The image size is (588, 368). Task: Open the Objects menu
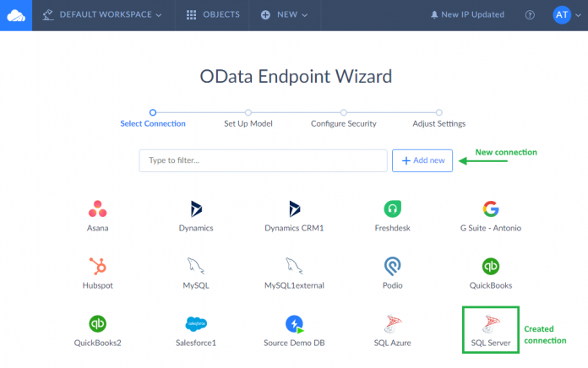tap(214, 15)
